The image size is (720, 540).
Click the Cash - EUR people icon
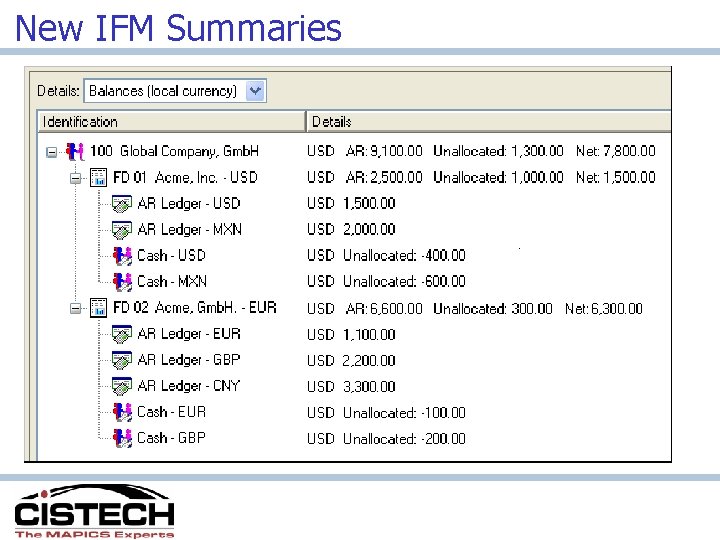click(122, 412)
